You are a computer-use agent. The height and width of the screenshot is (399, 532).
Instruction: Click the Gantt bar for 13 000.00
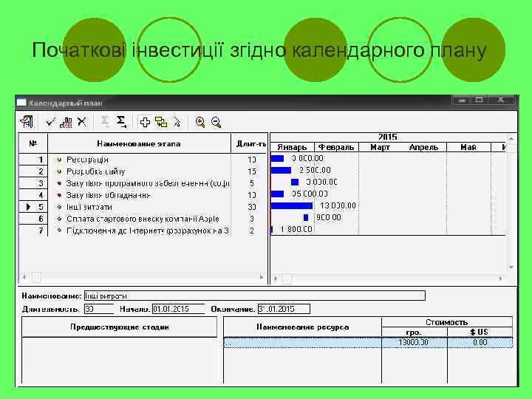point(292,205)
